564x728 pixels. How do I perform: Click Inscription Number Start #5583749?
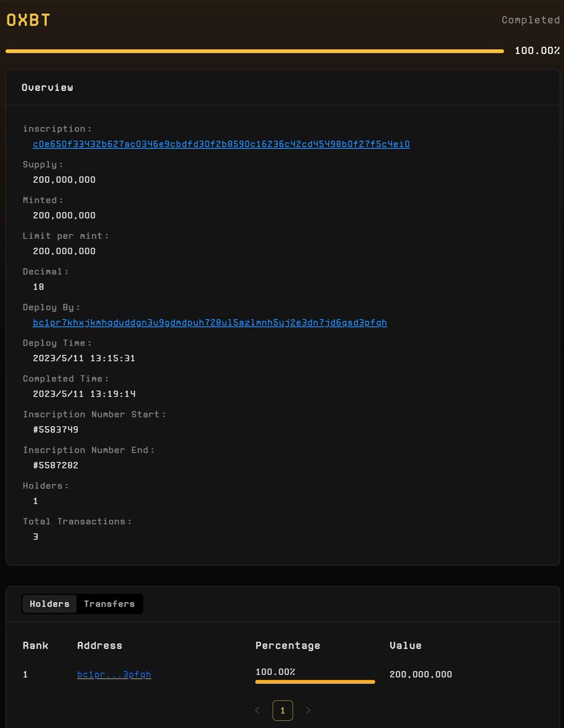click(56, 430)
